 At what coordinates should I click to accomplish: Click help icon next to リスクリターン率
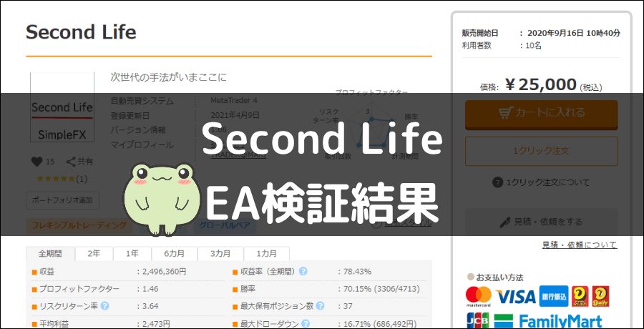104,306
